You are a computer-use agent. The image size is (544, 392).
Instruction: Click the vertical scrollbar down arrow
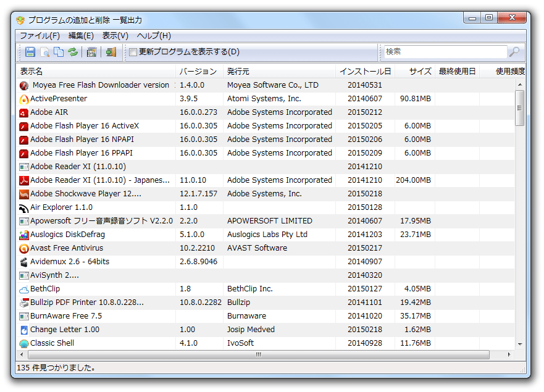(520, 344)
